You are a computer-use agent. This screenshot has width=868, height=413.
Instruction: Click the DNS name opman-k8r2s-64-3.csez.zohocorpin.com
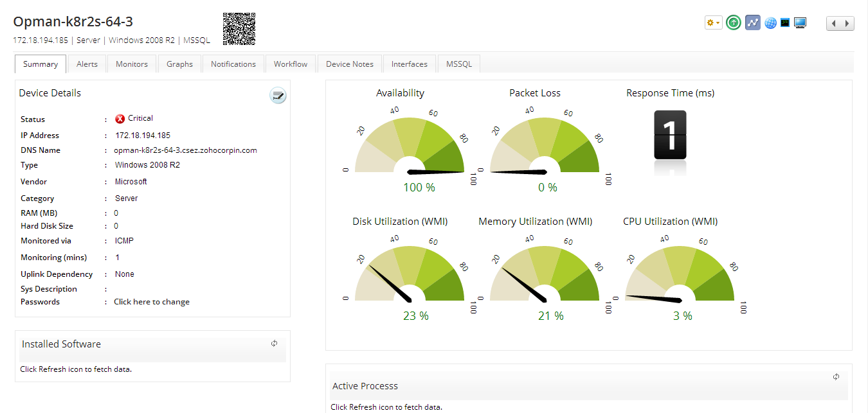click(x=185, y=150)
